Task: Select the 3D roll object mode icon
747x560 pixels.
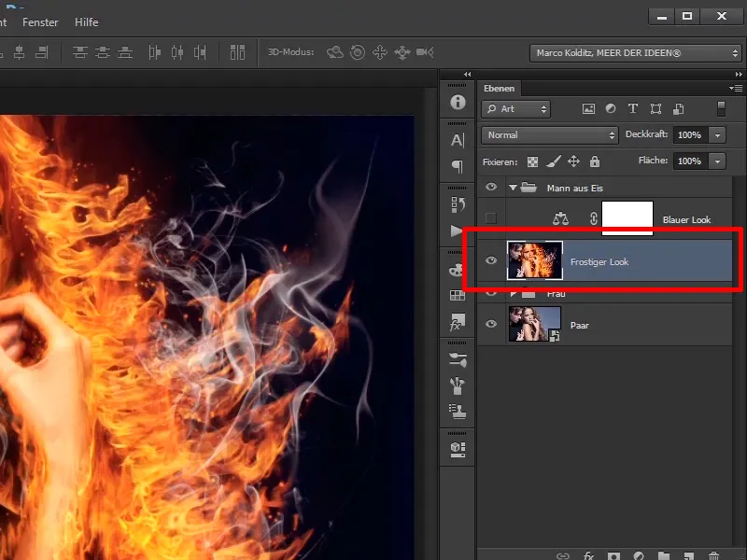Action: (x=358, y=52)
